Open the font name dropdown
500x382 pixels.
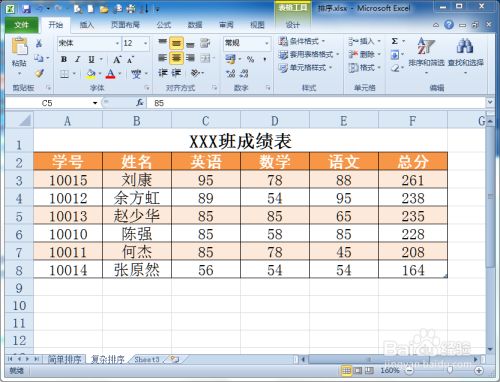pos(117,43)
